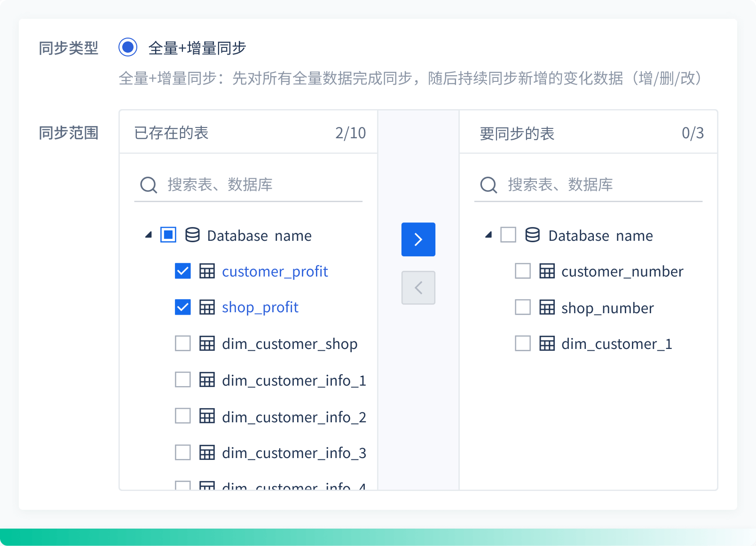
Task: Click the database icon beside Database name on left
Action: [192, 236]
